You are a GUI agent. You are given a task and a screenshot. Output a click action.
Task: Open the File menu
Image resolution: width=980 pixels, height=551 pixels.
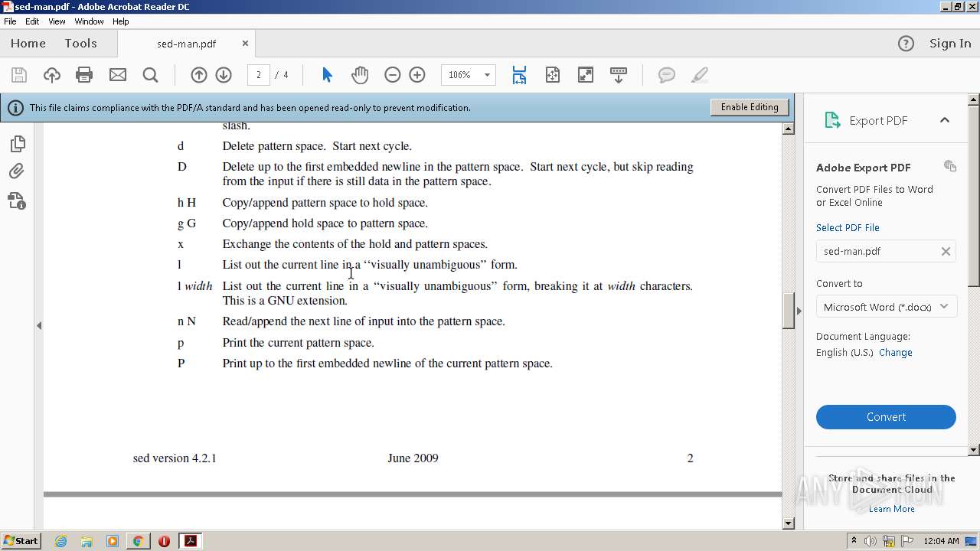(x=10, y=21)
